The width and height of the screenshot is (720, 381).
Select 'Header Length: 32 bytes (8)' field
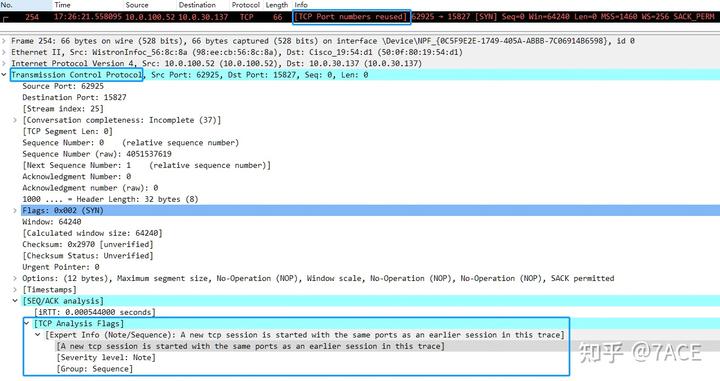(110, 199)
